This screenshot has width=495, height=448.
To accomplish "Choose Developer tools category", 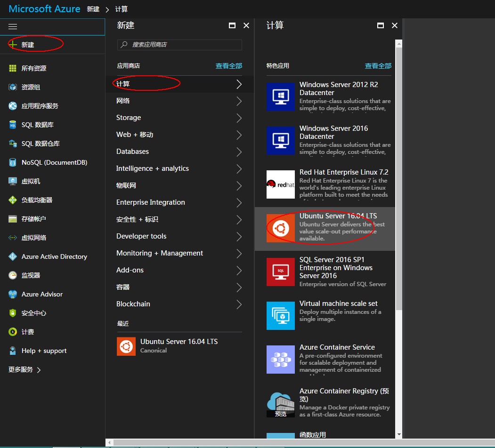I will point(141,236).
